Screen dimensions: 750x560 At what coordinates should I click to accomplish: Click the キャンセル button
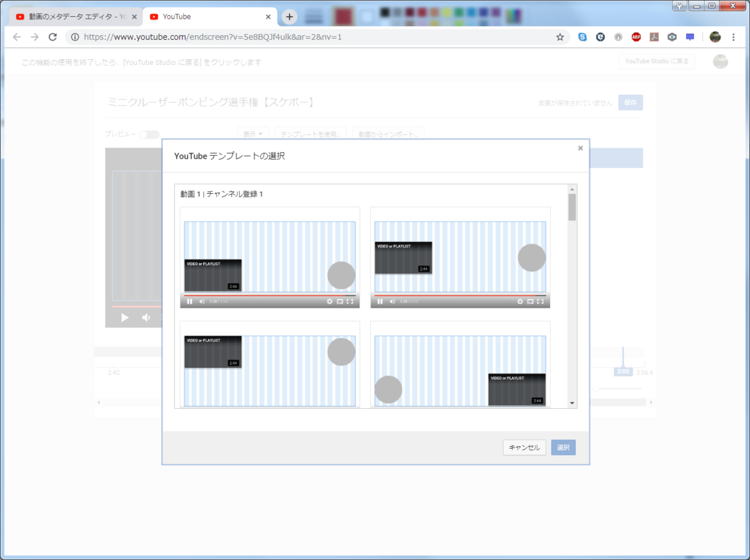click(x=524, y=447)
